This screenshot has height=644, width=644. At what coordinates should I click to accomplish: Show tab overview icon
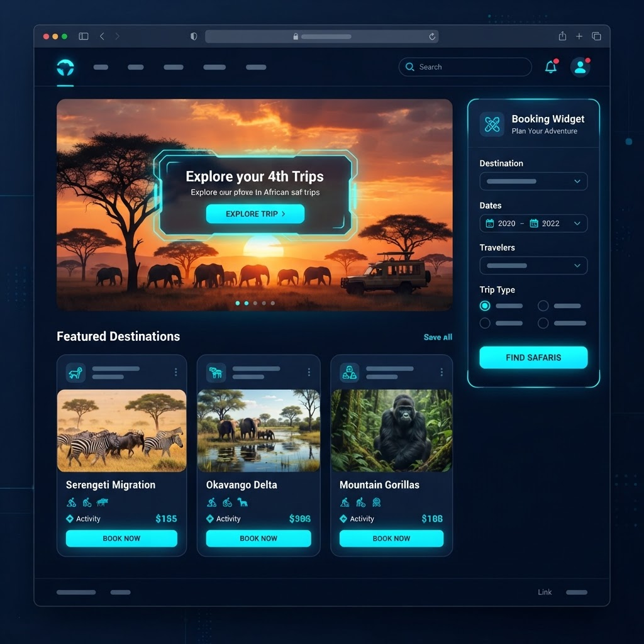(596, 36)
